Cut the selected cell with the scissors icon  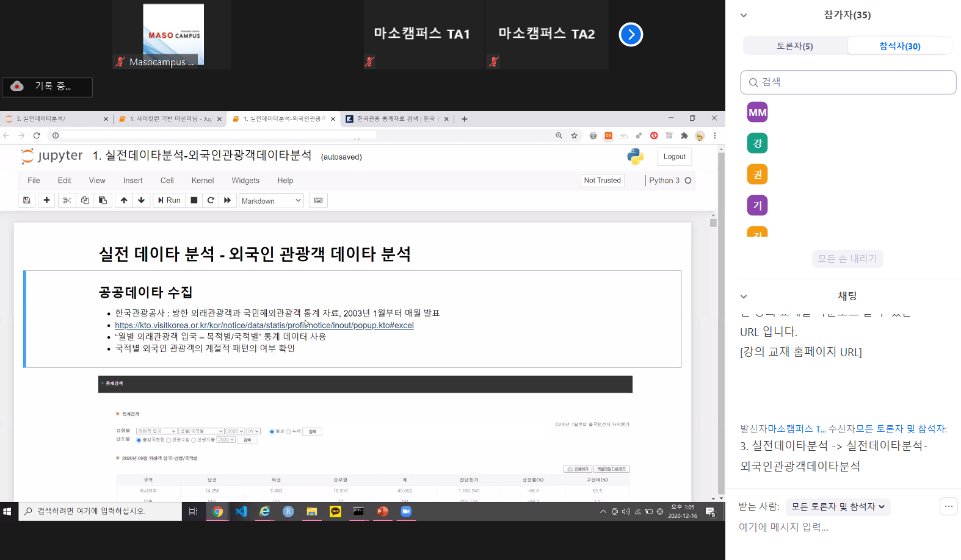point(67,200)
